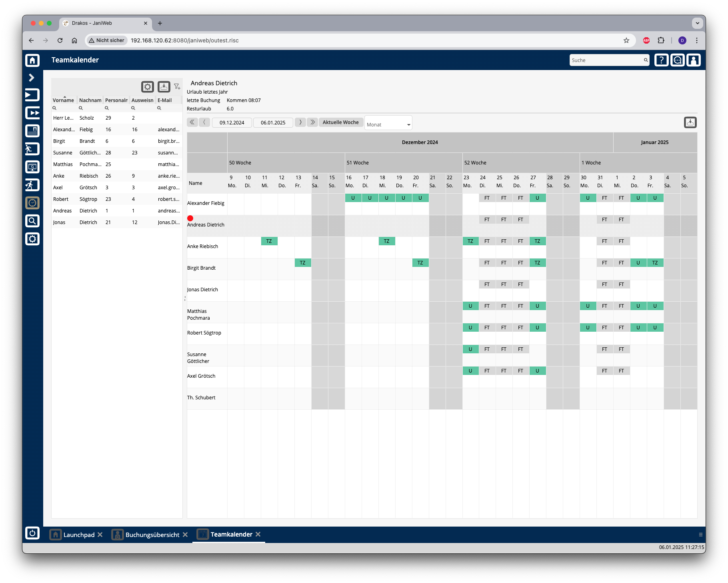
Task: Open the fast-forward module in the sidebar
Action: tap(32, 113)
